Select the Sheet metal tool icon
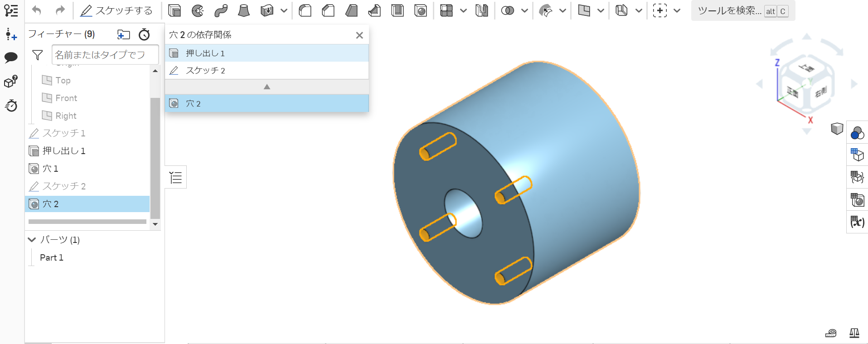Screen dimensions: 868x344 click(x=622, y=10)
